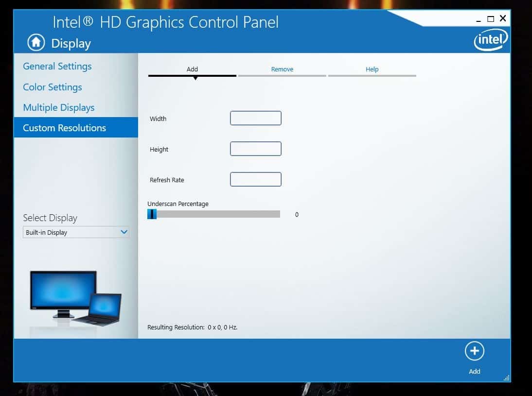This screenshot has height=396, width=532.
Task: Click inside the Width input field
Action: 255,118
